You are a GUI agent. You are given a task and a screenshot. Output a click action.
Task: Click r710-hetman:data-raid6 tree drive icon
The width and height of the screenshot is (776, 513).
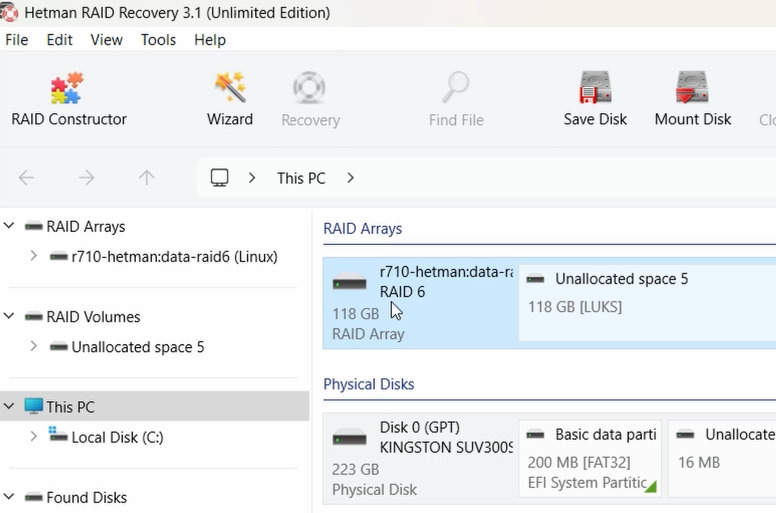pyautogui.click(x=59, y=257)
